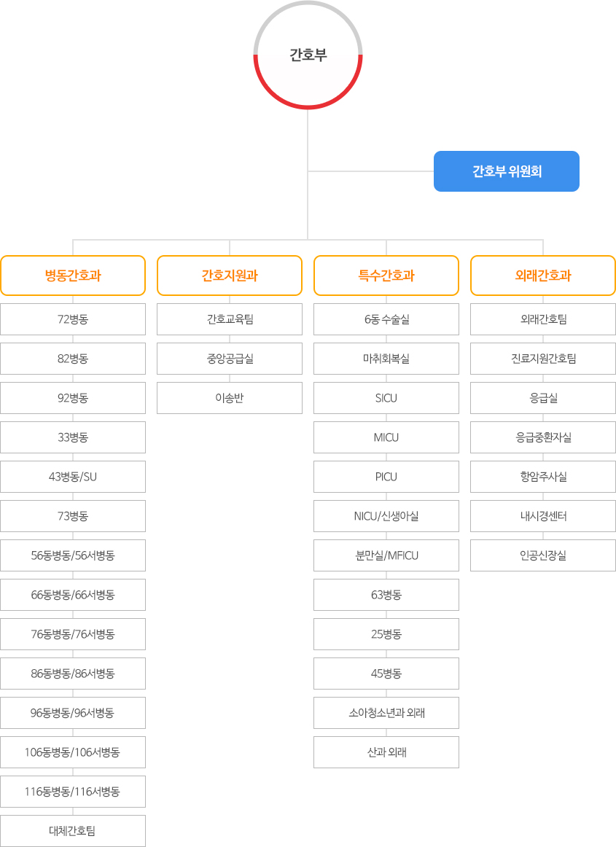The height and width of the screenshot is (847, 616).
Task: Select 43병동/SU item
Action: pyautogui.click(x=73, y=477)
